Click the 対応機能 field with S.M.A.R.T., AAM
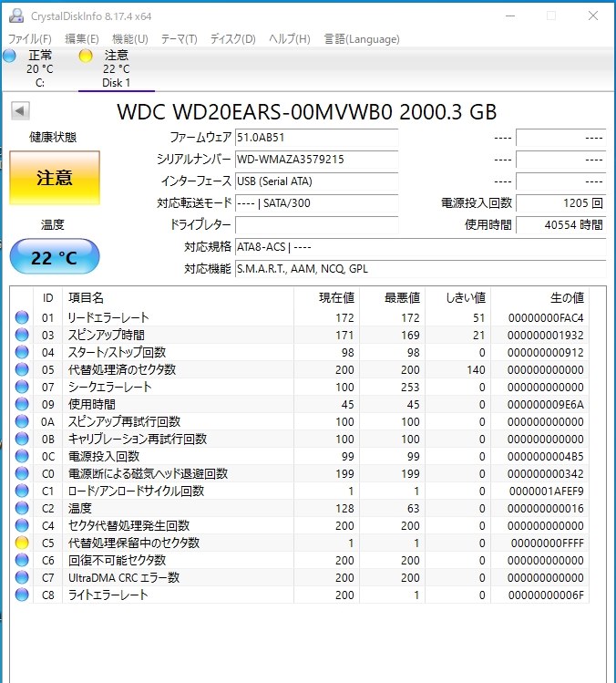This screenshot has height=683, width=616. click(420, 269)
